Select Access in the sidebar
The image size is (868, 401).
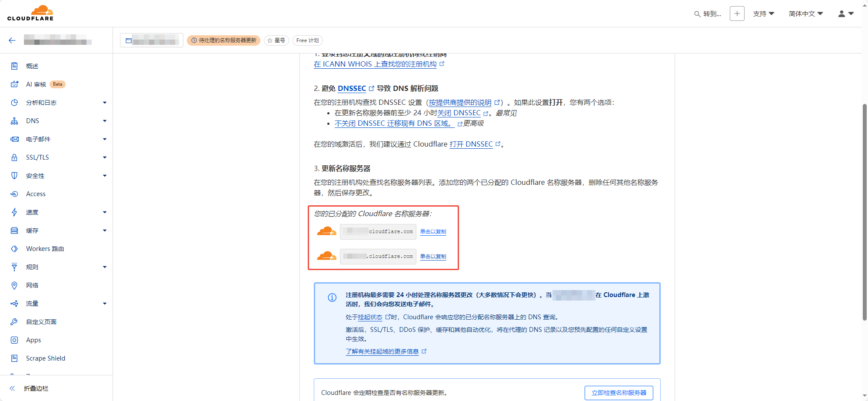click(x=36, y=194)
